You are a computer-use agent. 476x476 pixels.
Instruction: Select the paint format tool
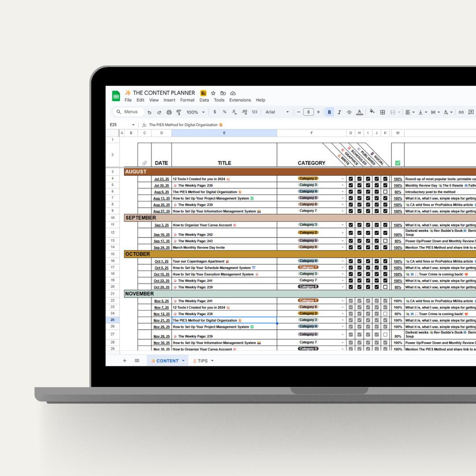tap(178, 112)
